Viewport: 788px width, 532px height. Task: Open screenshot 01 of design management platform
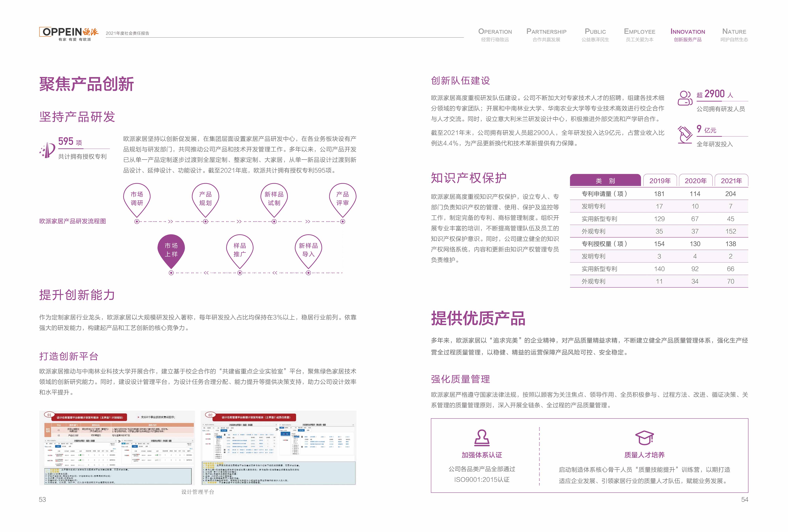click(x=117, y=448)
